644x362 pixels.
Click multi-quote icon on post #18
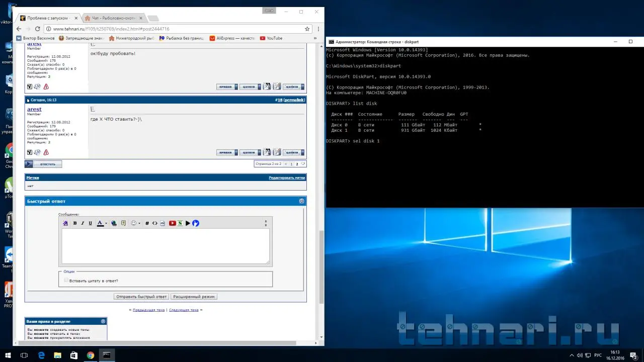[267, 152]
